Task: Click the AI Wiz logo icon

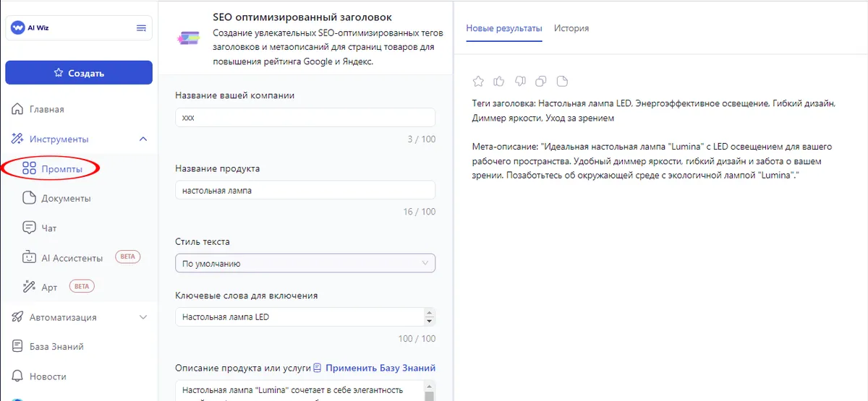Action: 19,28
